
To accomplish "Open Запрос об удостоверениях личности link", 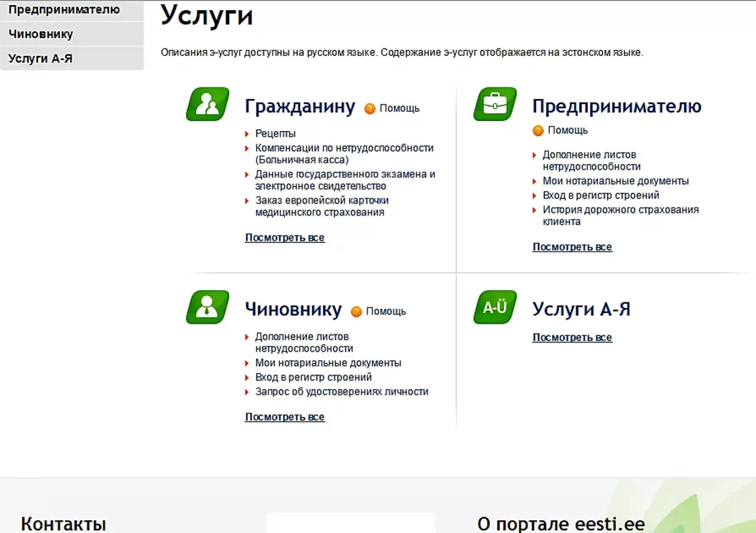I will point(341,392).
